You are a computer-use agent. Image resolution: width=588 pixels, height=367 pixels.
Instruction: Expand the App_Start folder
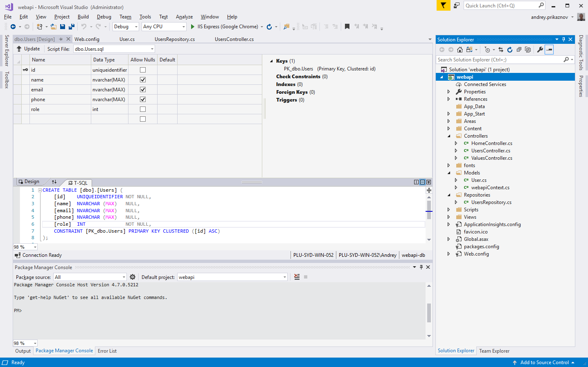449,114
